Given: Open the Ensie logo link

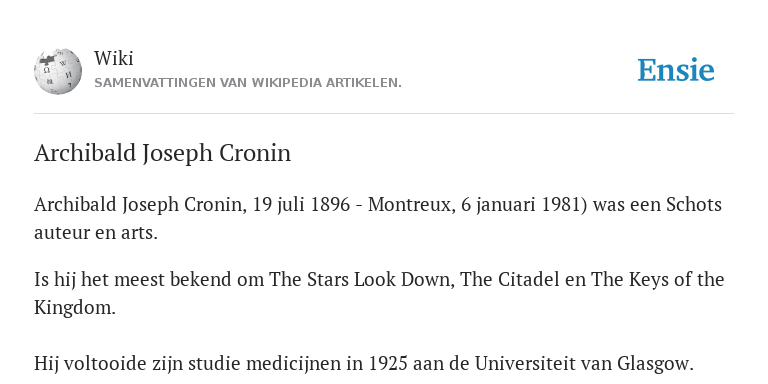Looking at the screenshot, I should pos(675,70).
